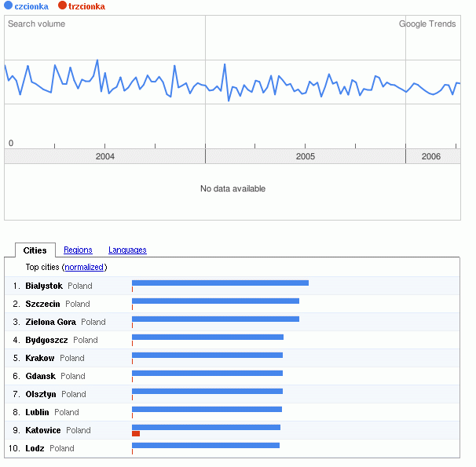Click the Google Trends watermark text

tap(427, 24)
